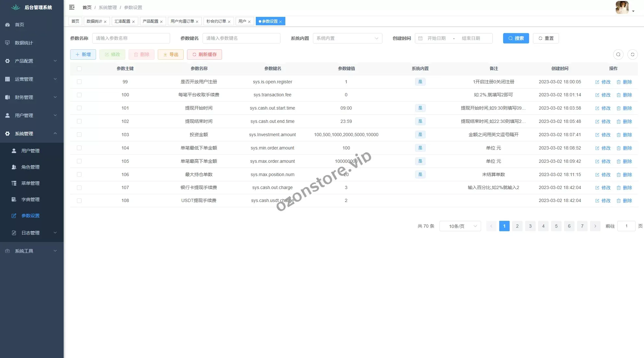Click the blue 搜索 button
This screenshot has height=358, width=644.
(516, 38)
